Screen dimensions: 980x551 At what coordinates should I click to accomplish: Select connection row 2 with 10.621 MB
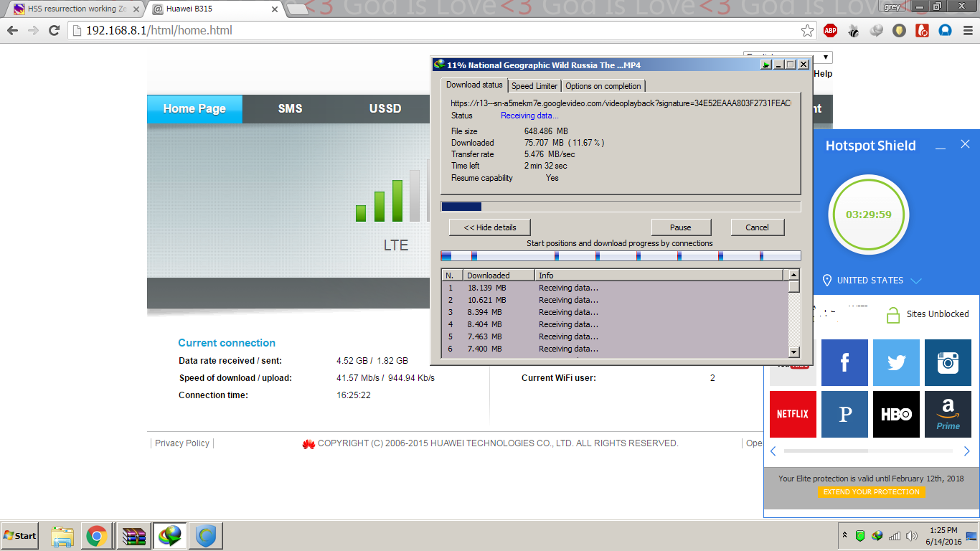tap(615, 300)
